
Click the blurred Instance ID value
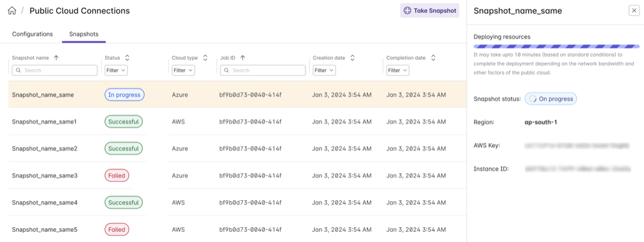577,169
